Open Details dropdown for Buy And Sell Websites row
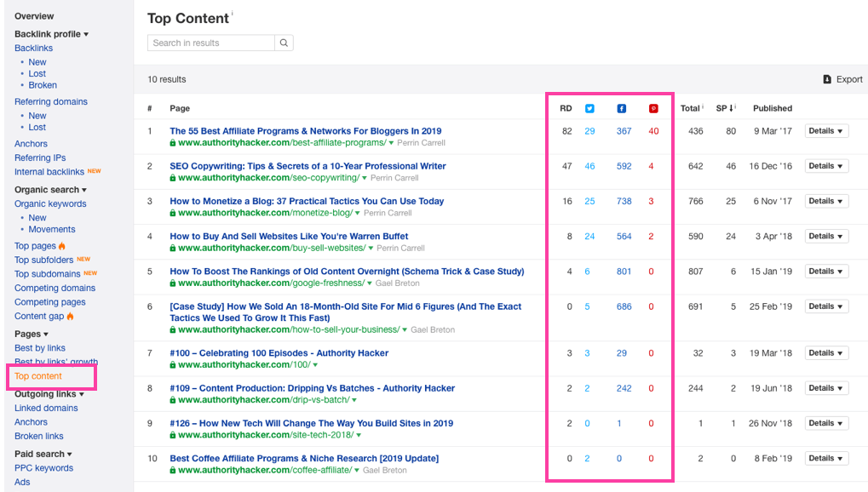The width and height of the screenshot is (868, 492). 826,237
